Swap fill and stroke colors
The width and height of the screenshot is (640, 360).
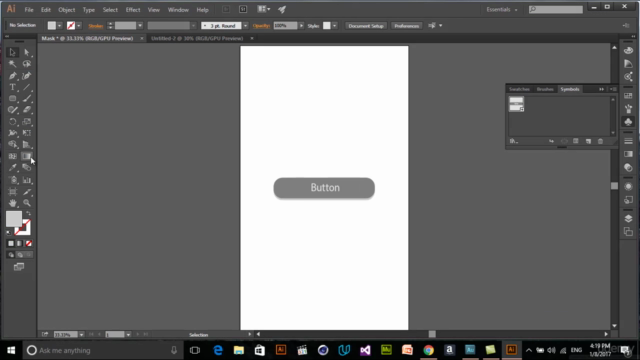(29, 213)
